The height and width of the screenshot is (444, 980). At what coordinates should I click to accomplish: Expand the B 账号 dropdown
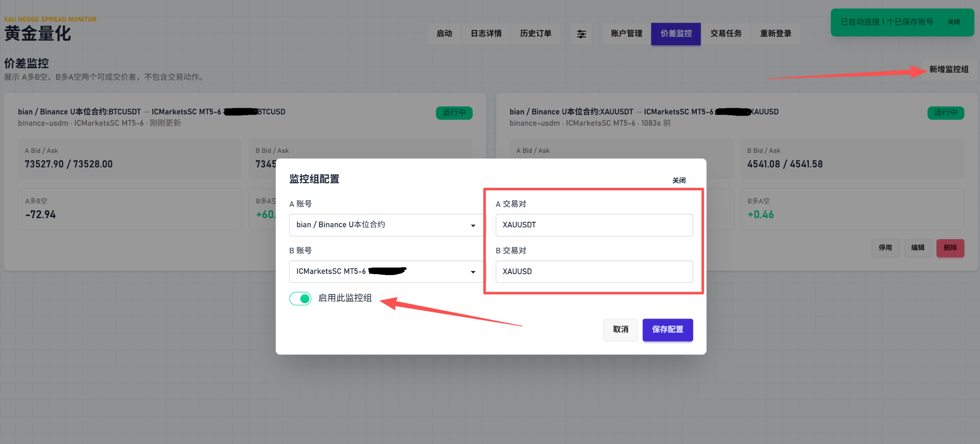tap(386, 271)
